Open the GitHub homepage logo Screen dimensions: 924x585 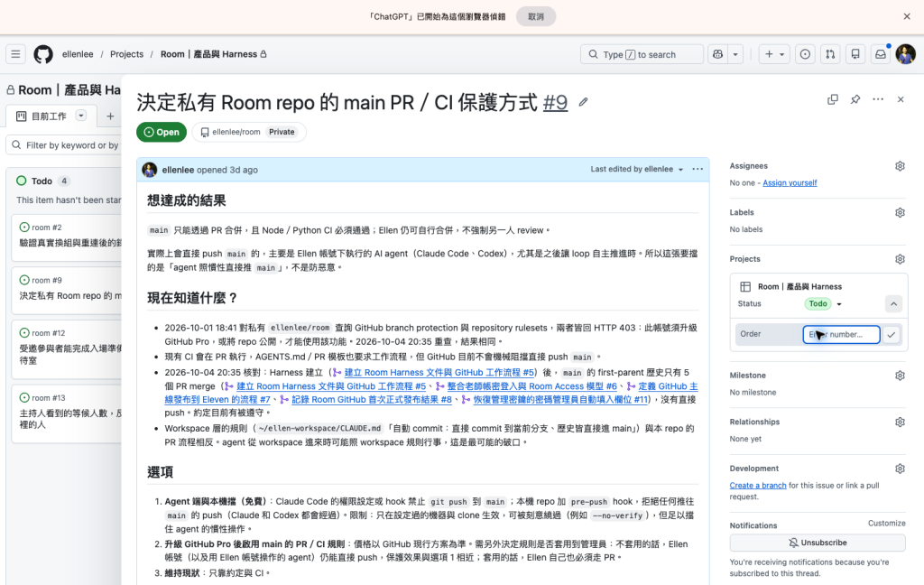click(x=43, y=54)
